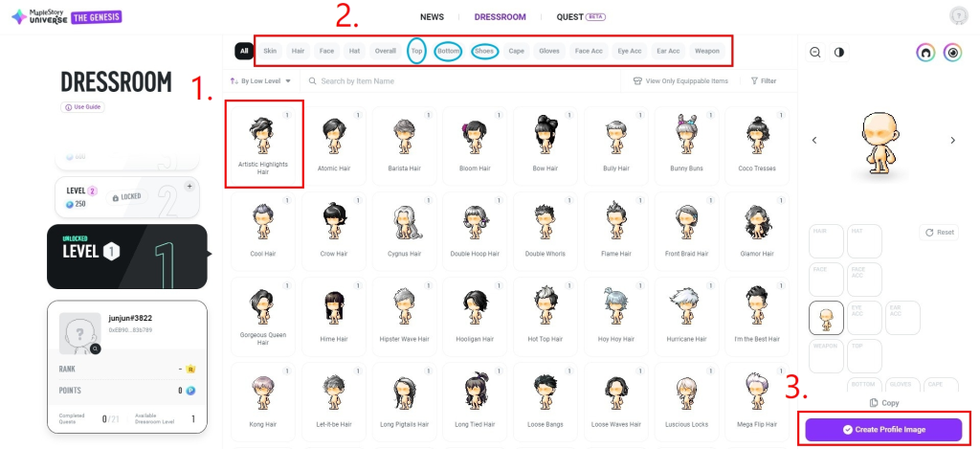Click the Reset button
980x449 pixels.
(940, 232)
